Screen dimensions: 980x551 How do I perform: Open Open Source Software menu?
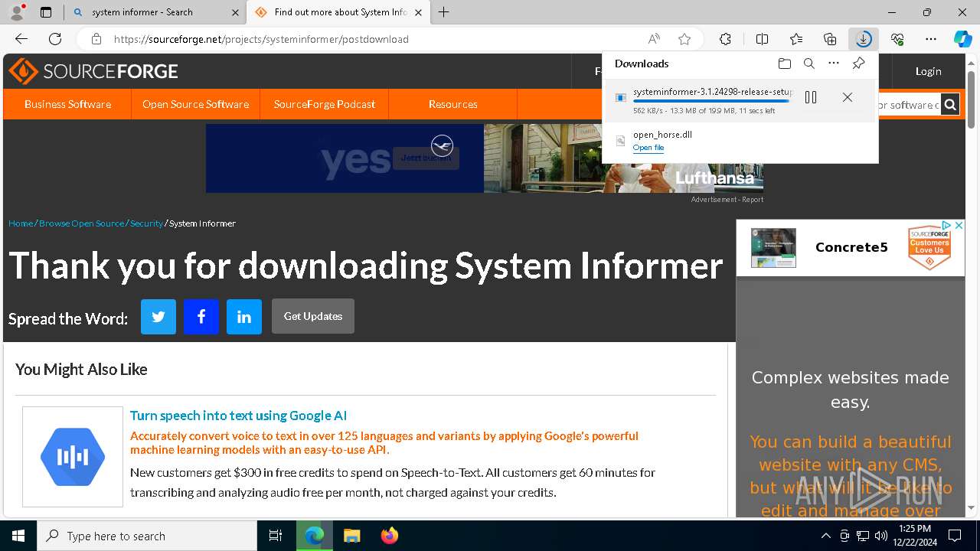pos(195,104)
